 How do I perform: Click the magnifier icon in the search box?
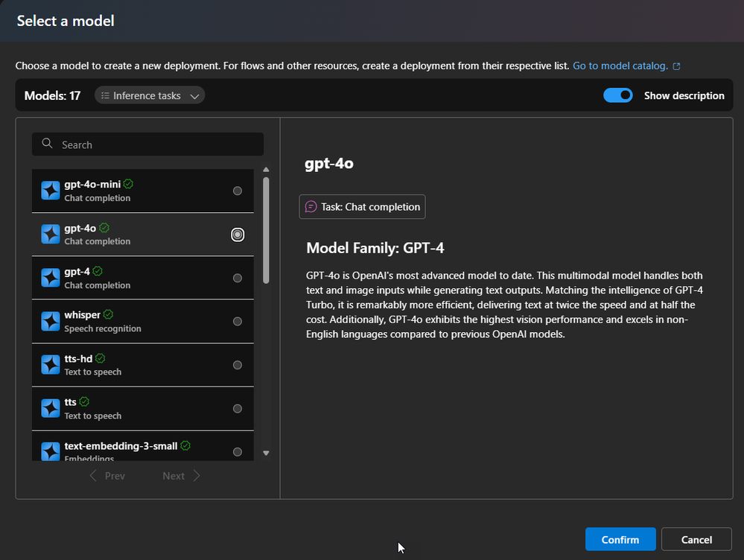click(x=47, y=143)
